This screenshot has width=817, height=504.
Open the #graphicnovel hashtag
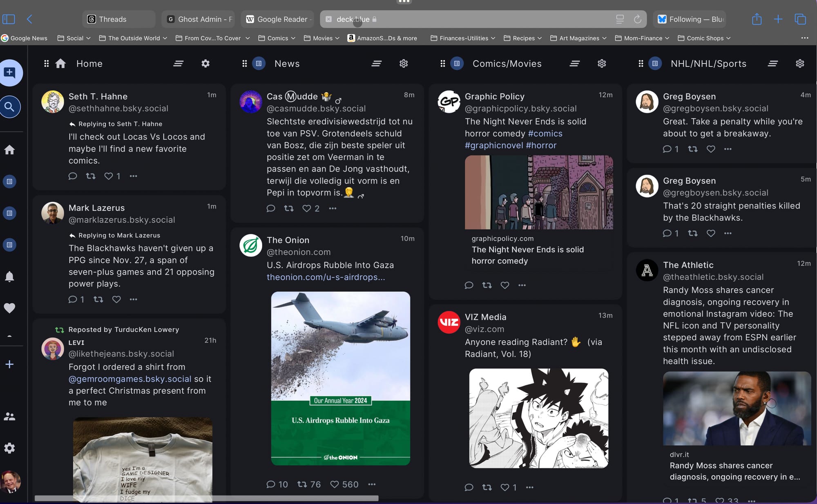pyautogui.click(x=494, y=145)
